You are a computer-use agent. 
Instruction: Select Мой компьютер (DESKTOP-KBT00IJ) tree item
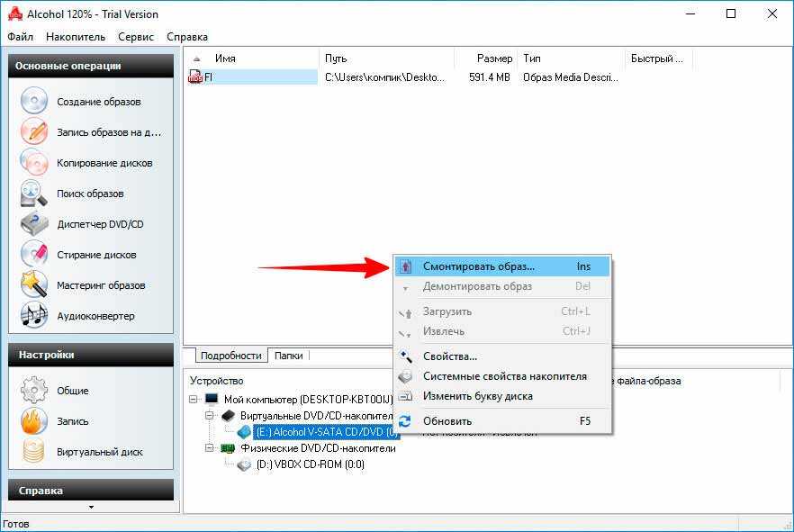point(309,400)
